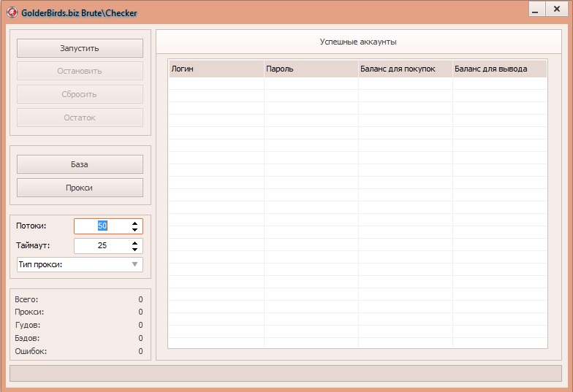Image resolution: width=573 pixels, height=392 pixels.
Task: Click the Всего counter label
Action: [x=26, y=299]
